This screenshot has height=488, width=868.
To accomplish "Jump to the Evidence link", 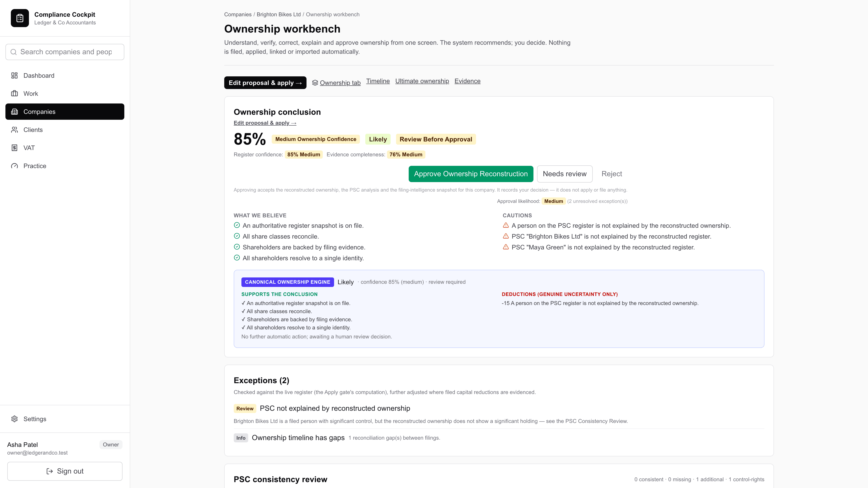I will point(467,81).
